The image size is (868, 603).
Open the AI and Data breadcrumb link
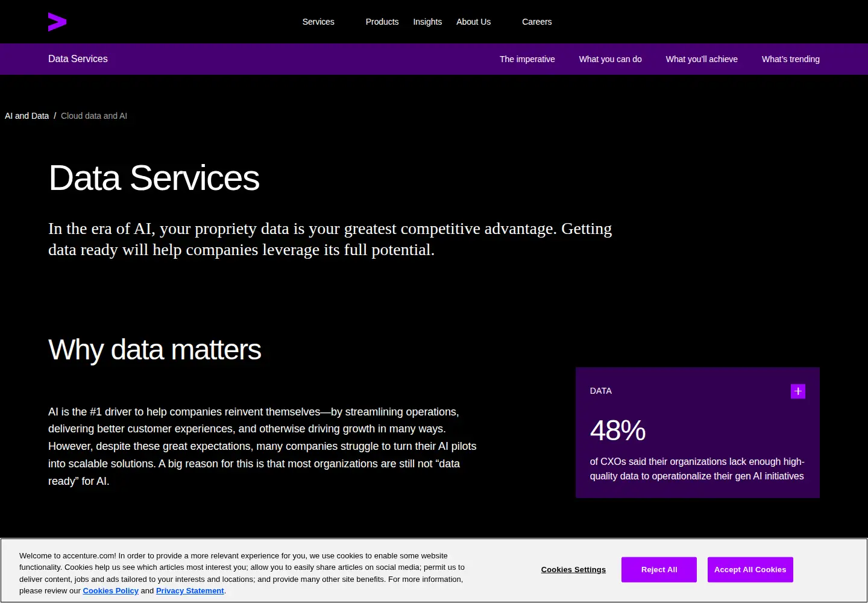[x=27, y=116]
